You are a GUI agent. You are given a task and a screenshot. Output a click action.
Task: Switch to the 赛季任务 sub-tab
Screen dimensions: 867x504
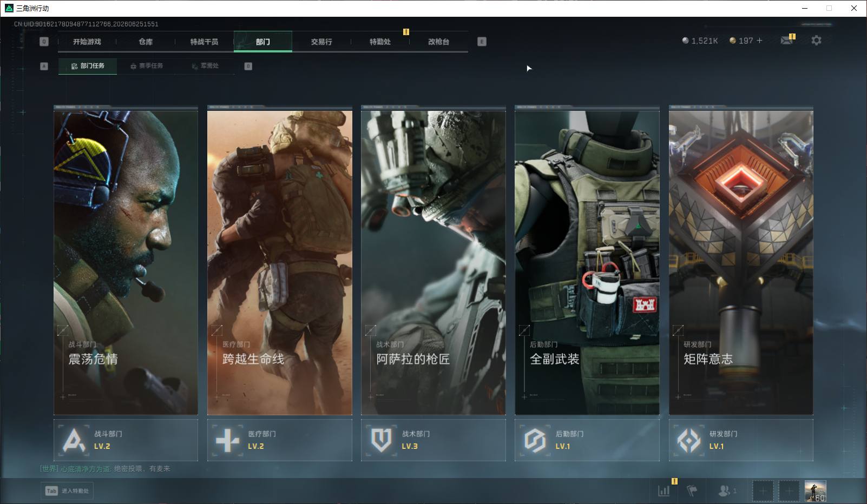coord(146,66)
